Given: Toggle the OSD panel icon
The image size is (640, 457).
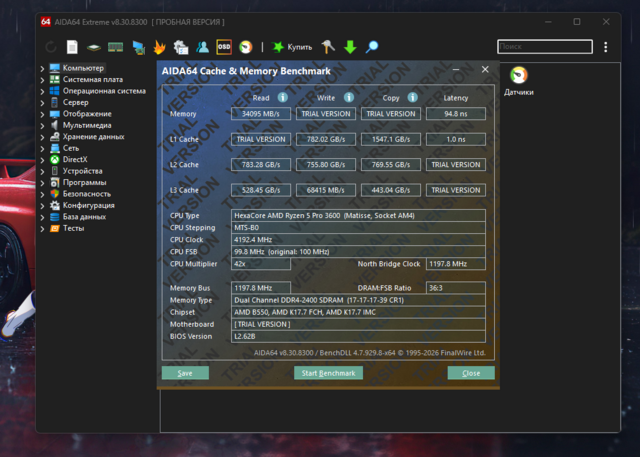Looking at the screenshot, I should (x=224, y=47).
